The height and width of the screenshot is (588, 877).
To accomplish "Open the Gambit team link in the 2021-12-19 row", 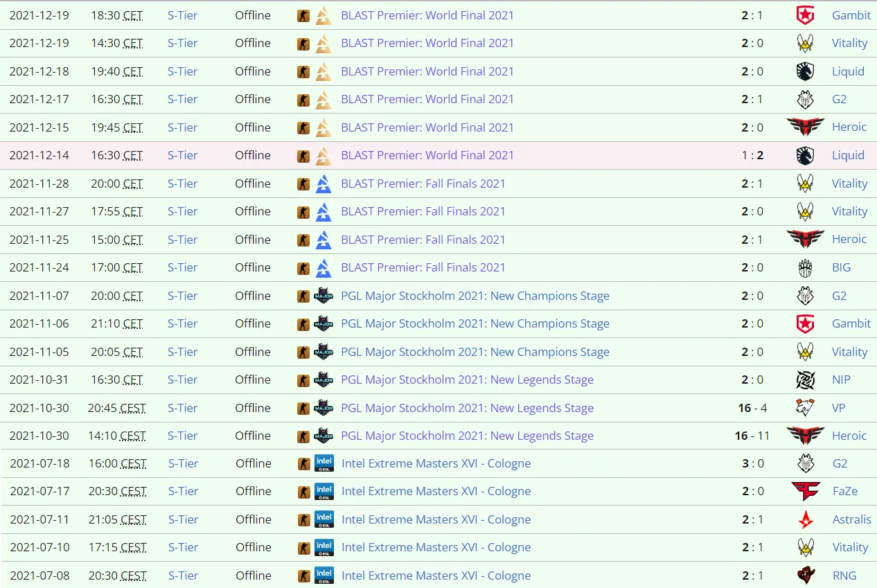I will point(851,15).
